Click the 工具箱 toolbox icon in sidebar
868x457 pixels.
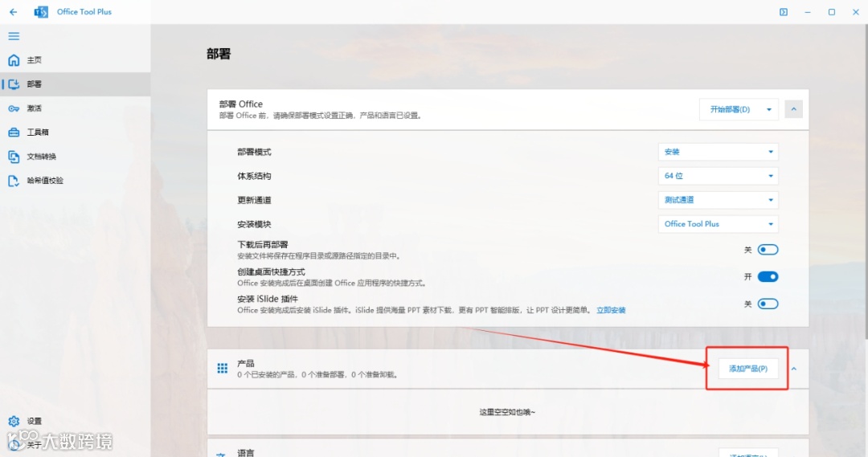point(14,133)
